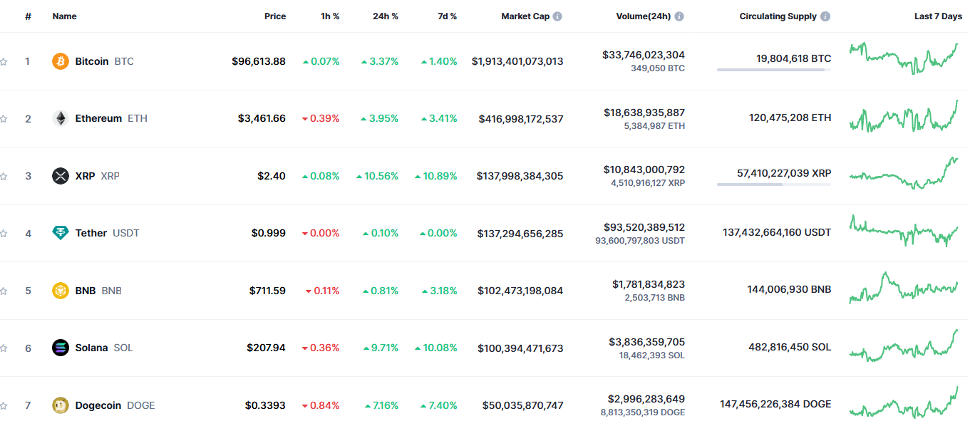Click Tether volume $93,520,389,512
980x426 pixels.
tap(644, 227)
